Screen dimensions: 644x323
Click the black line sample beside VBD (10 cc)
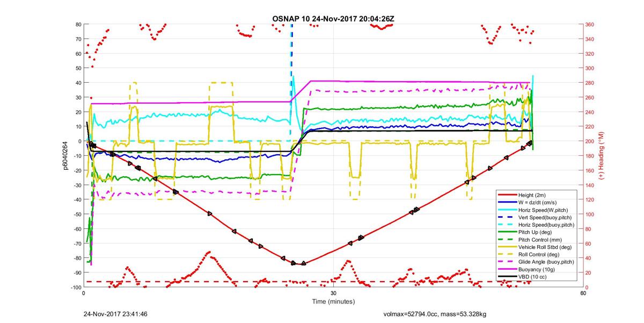(x=507, y=277)
